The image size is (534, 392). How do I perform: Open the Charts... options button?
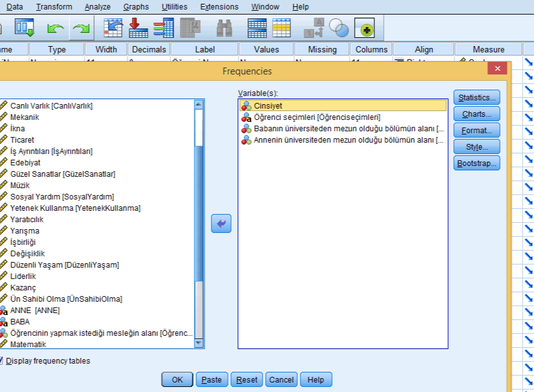tap(477, 114)
